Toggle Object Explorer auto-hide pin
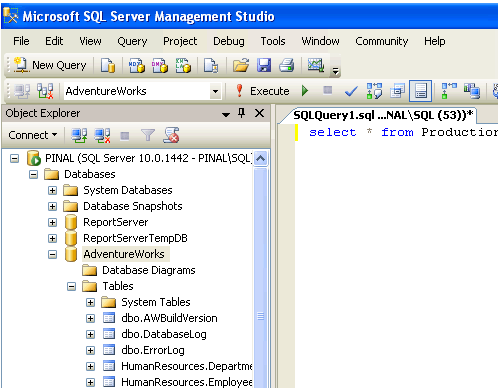 [242, 113]
